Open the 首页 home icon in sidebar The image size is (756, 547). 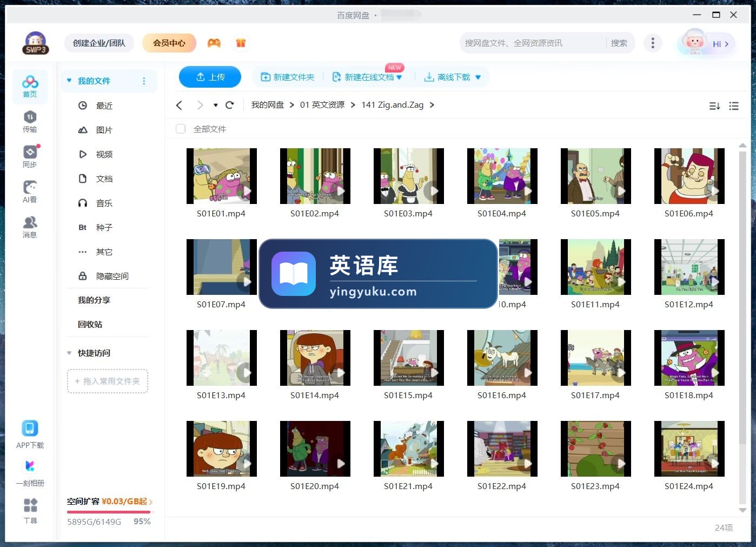pyautogui.click(x=30, y=87)
